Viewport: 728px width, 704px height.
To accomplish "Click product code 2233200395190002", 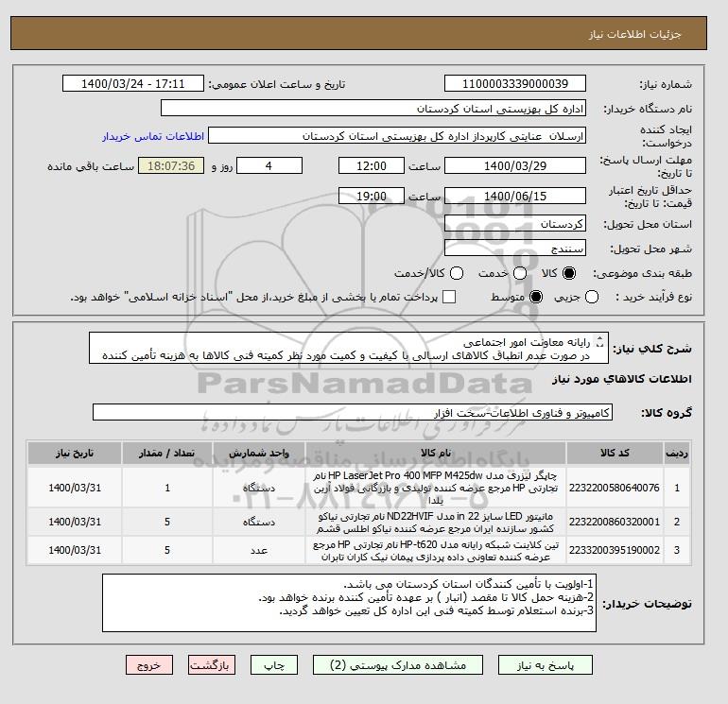I will (x=615, y=550).
